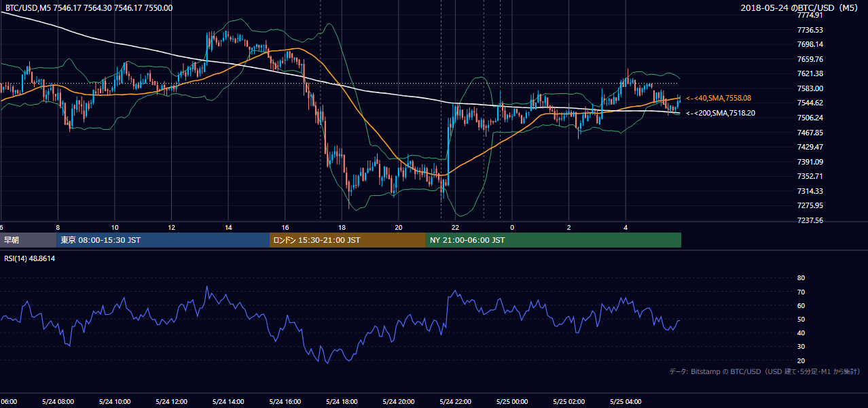This screenshot has width=868, height=408.
Task: Click the hour tick 14 under the chart
Action: pyautogui.click(x=228, y=227)
